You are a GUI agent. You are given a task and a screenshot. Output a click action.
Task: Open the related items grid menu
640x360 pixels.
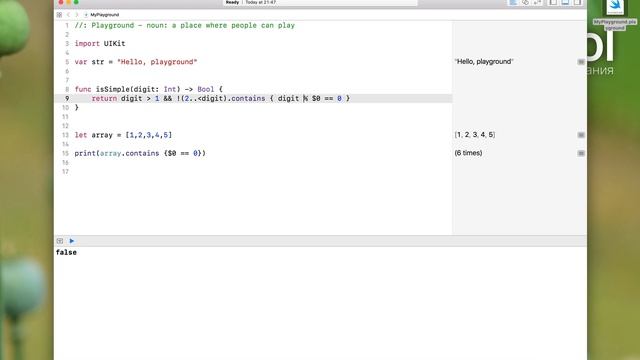pos(59,15)
